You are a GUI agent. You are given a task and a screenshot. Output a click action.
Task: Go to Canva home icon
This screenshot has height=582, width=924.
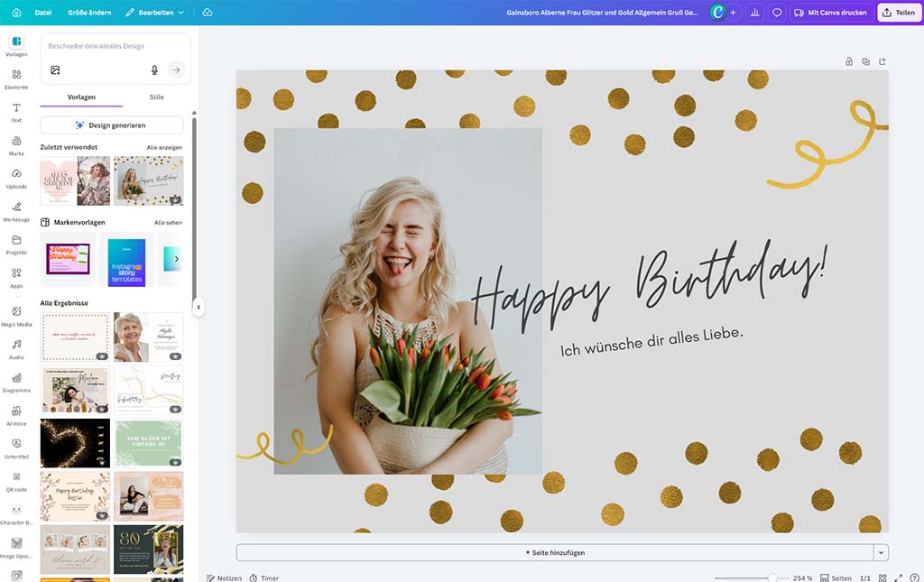click(16, 13)
